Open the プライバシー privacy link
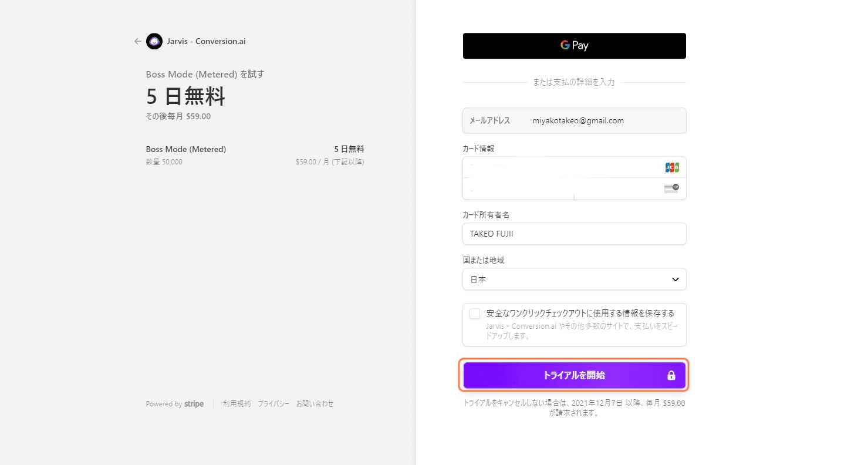Screen dimensions: 868x465 (x=273, y=404)
